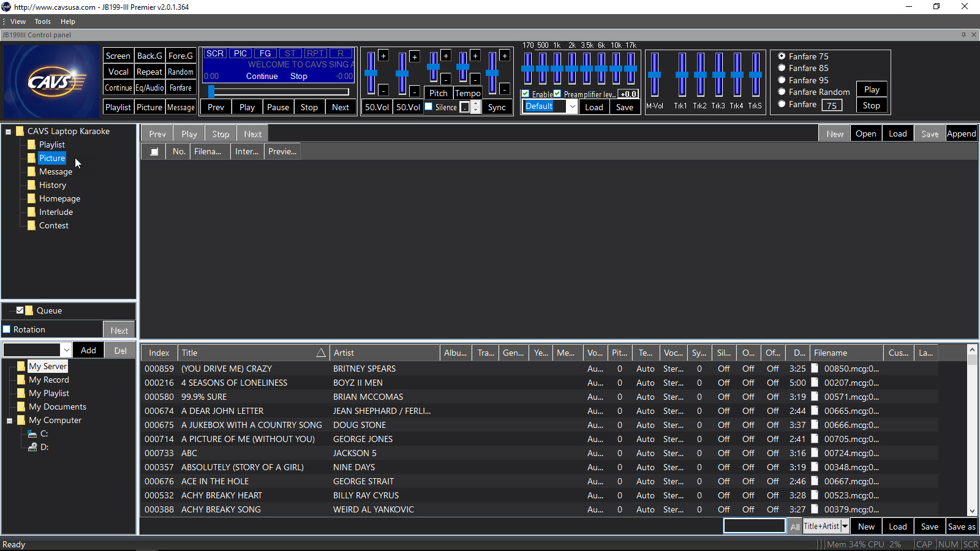Click the 1k equalizer band slider
980x551 pixels.
point(557,69)
